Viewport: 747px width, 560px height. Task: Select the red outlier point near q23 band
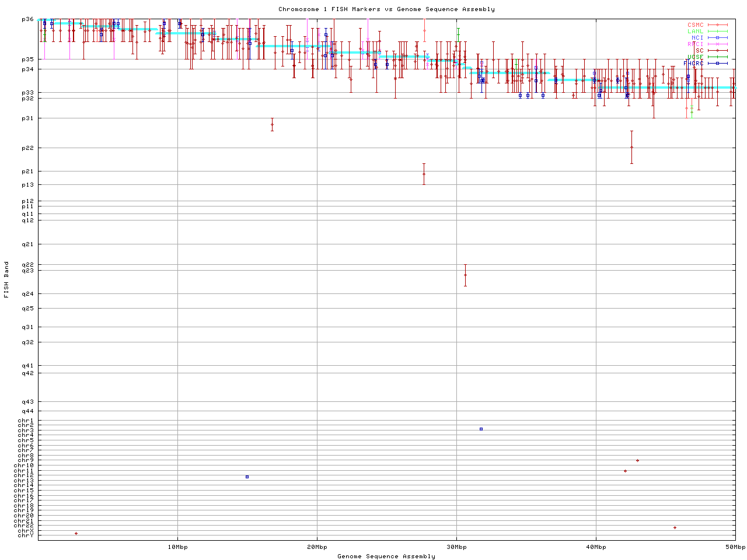click(x=465, y=275)
